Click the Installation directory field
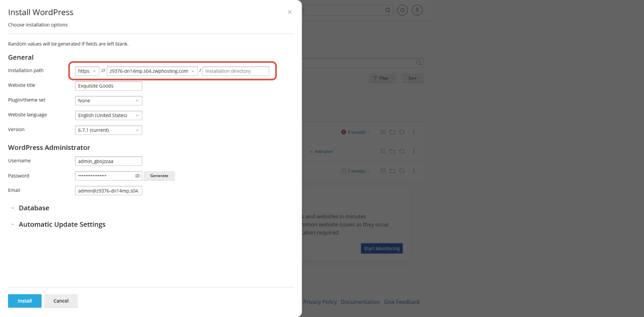The width and height of the screenshot is (644, 317). pyautogui.click(x=236, y=71)
